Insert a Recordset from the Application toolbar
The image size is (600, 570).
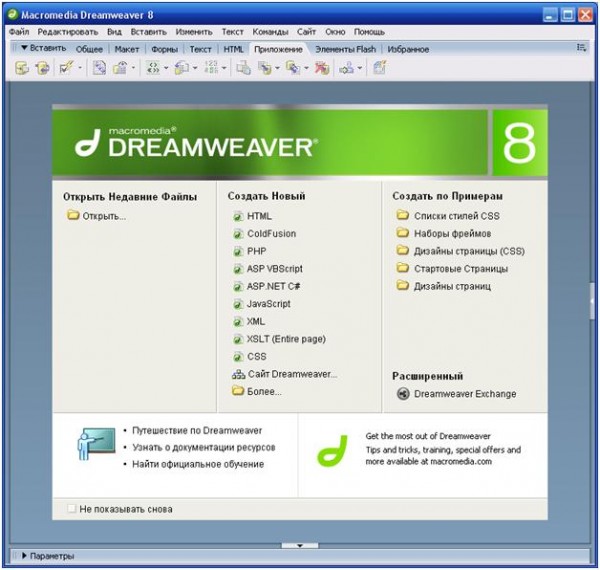tap(22, 68)
